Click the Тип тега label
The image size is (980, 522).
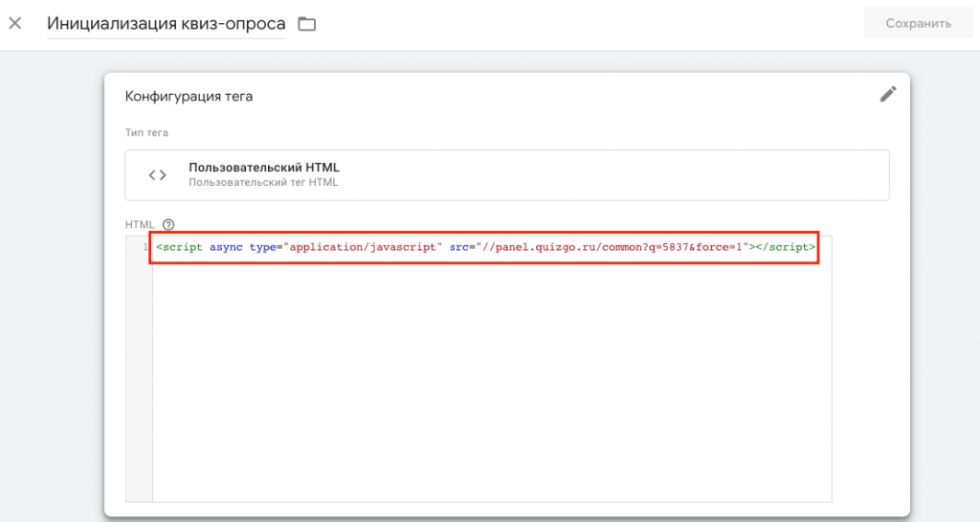[x=146, y=132]
